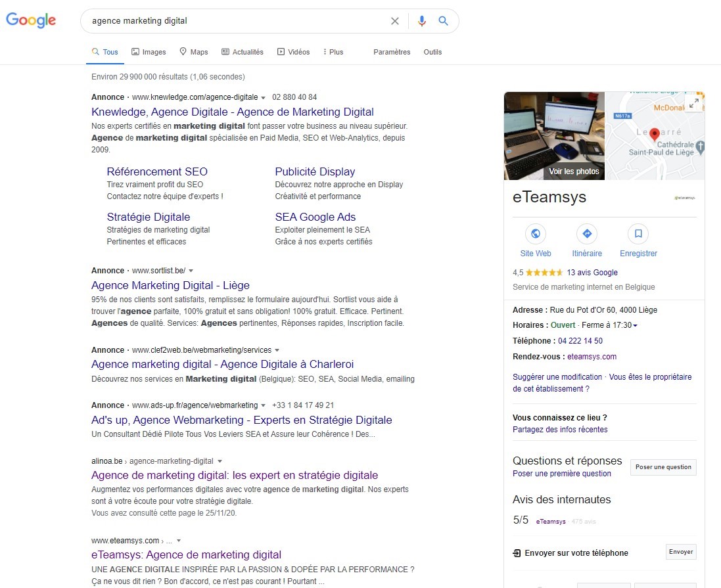Start voice search with the microphone icon

pos(422,20)
